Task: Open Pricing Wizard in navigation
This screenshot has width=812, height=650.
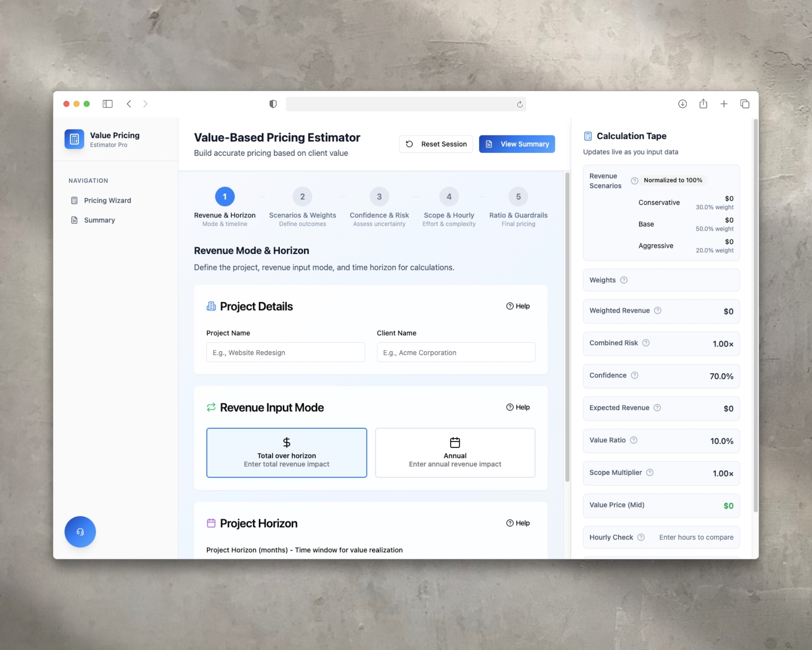Action: click(107, 201)
